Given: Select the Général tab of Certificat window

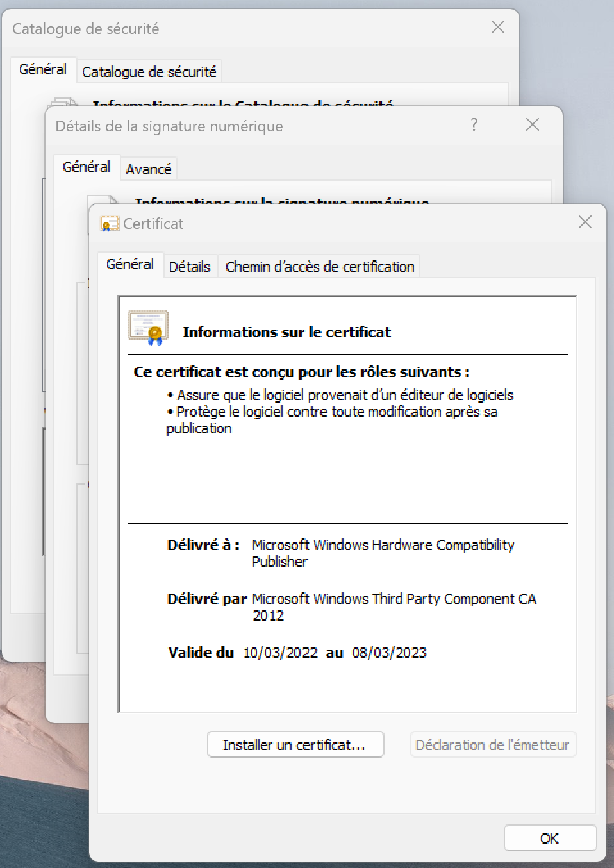Looking at the screenshot, I should 130,264.
